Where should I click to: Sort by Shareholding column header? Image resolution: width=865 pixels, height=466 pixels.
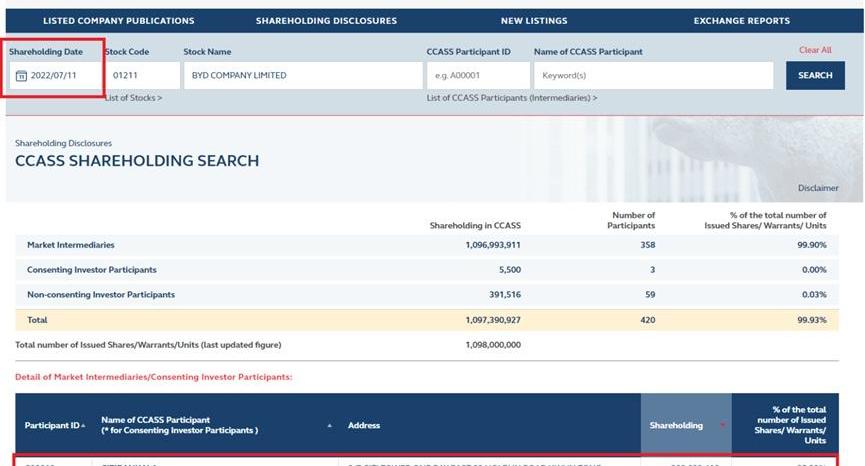point(686,425)
